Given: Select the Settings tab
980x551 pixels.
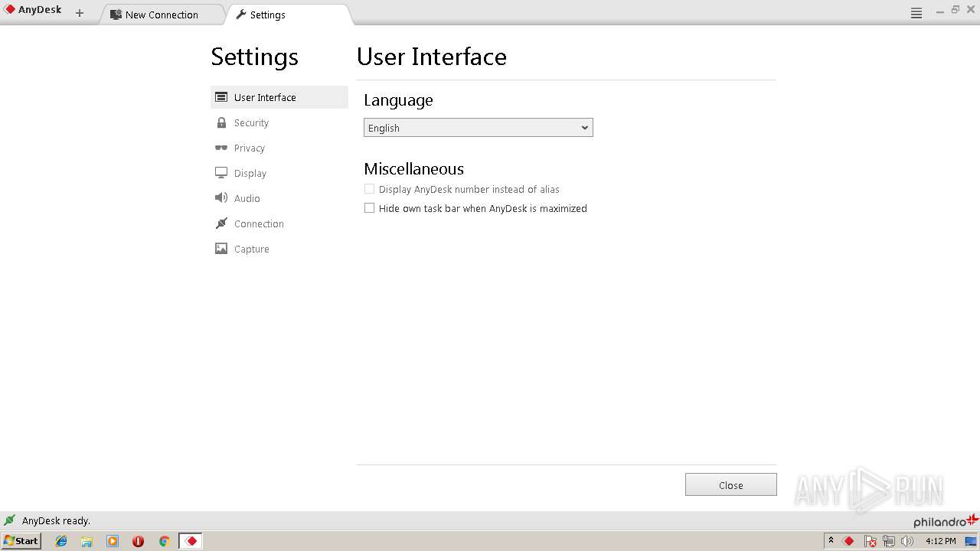Looking at the screenshot, I should click(289, 15).
